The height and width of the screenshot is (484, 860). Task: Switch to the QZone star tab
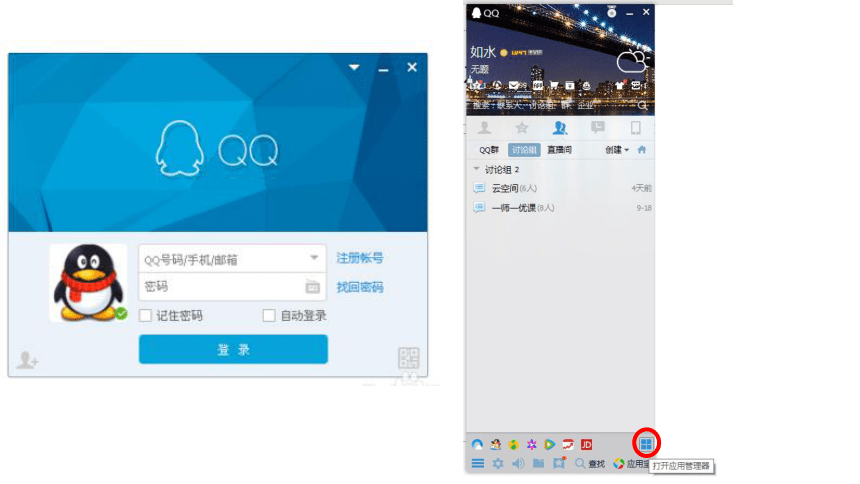(522, 128)
